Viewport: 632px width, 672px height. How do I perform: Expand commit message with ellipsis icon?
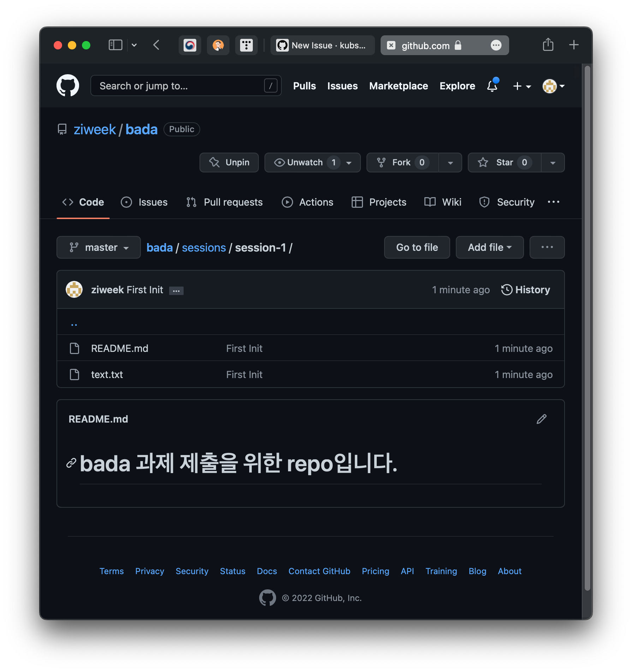176,290
